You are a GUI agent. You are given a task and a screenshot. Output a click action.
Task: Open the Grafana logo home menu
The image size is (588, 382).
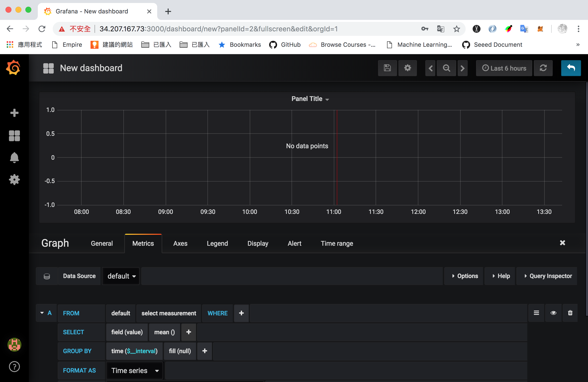pos(13,68)
